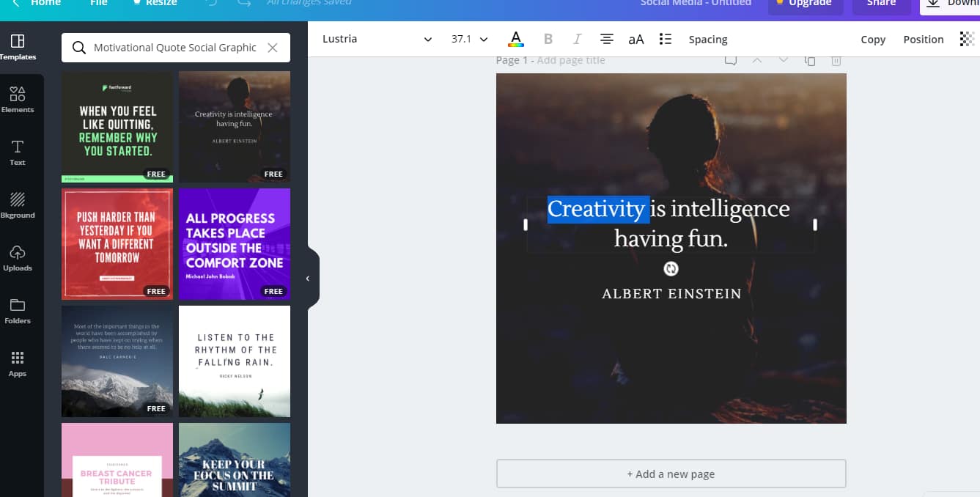The image size is (980, 497).
Task: Select the ALBERT EINSTEIN text on canvas
Action: click(x=671, y=294)
